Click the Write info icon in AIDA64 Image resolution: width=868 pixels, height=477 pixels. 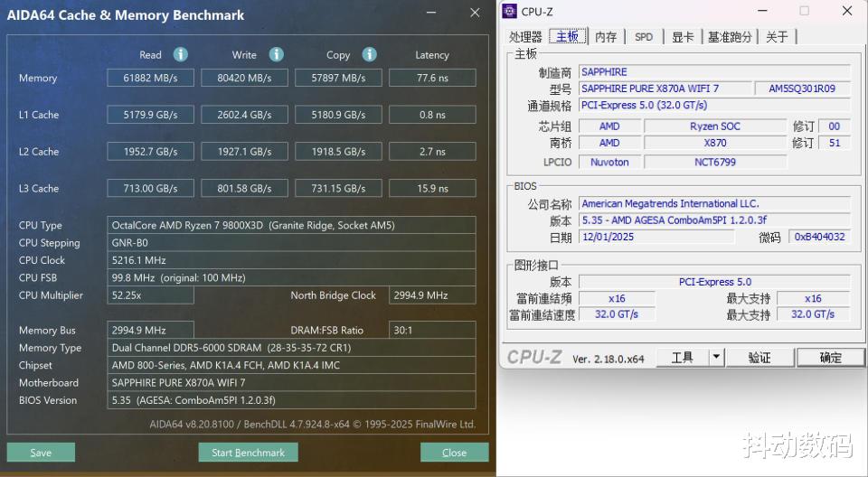click(277, 54)
